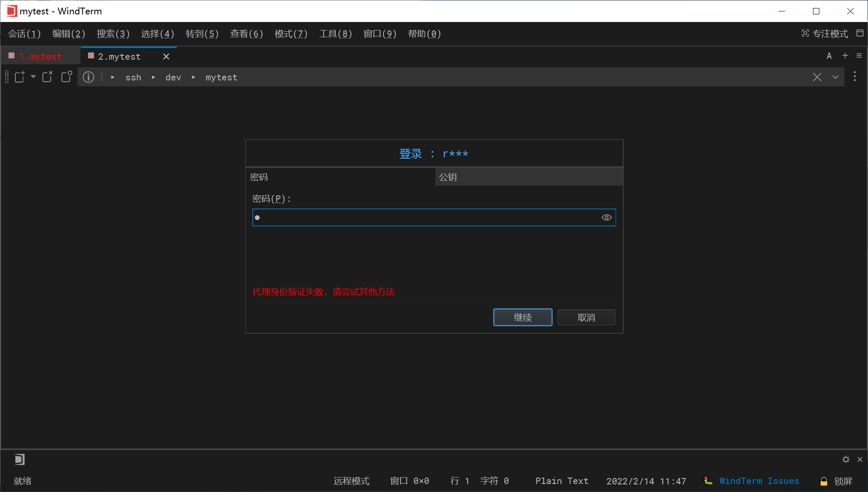Open the tab list menu icon
This screenshot has height=492, width=868.
859,55
